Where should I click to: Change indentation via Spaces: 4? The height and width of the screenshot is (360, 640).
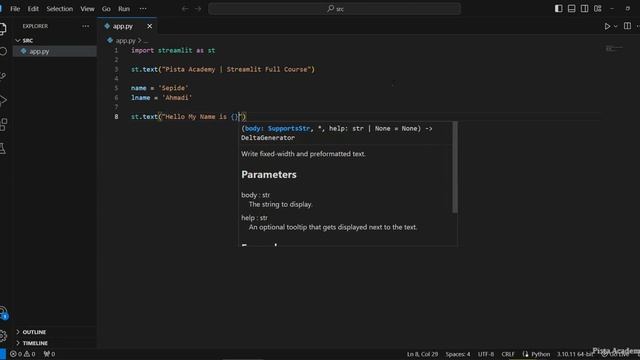[x=458, y=354]
